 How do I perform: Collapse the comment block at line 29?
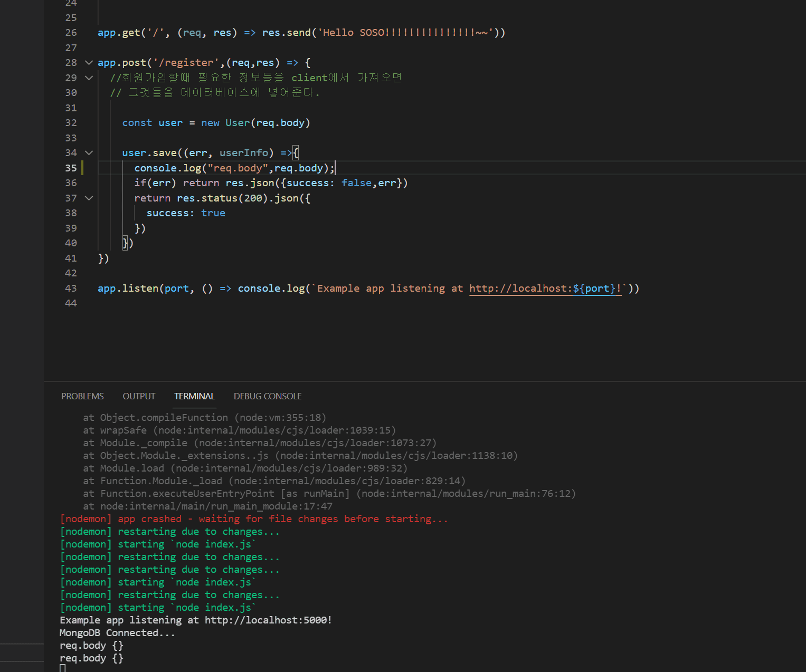pos(89,78)
